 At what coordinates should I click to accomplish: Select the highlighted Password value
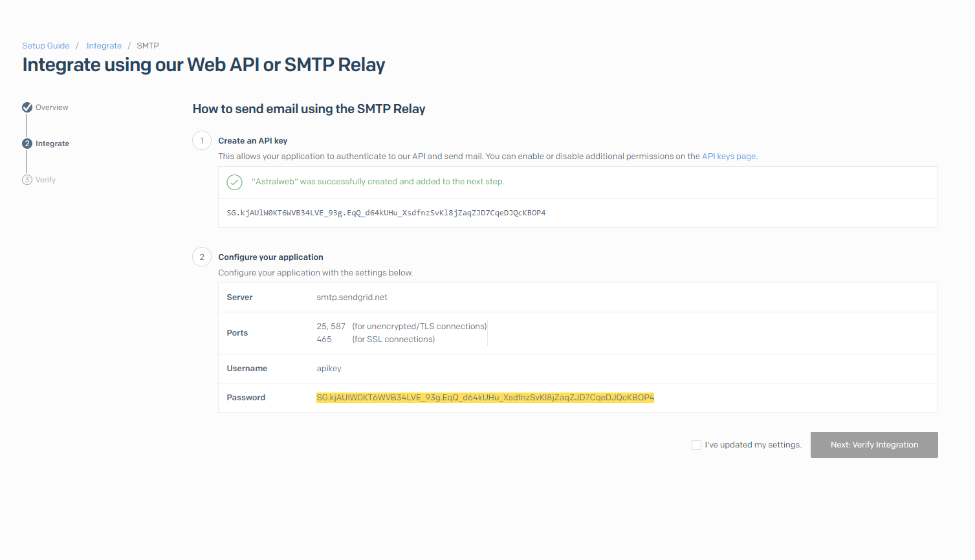tap(485, 398)
